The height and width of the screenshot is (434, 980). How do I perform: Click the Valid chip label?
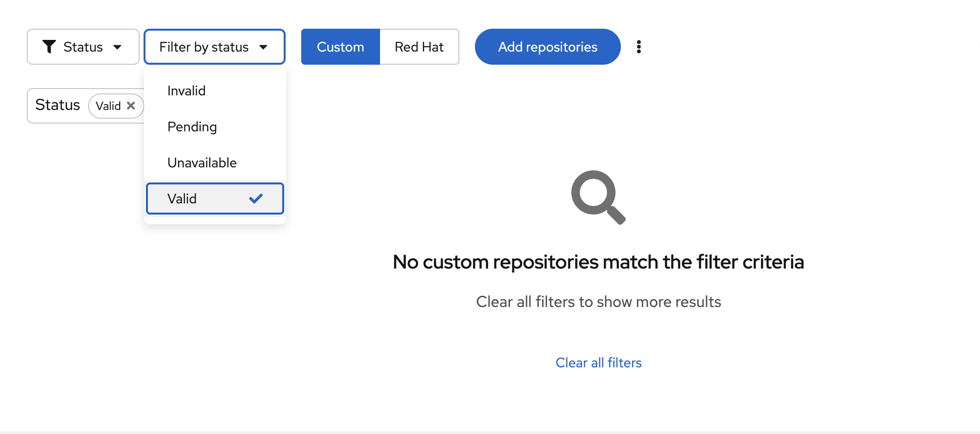[108, 106]
